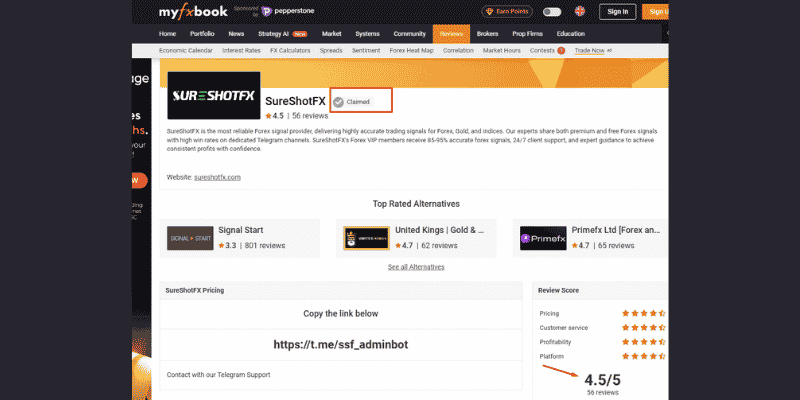Image resolution: width=800 pixels, height=400 pixels.
Task: Click the Claimed checkmark badge
Action: point(338,102)
